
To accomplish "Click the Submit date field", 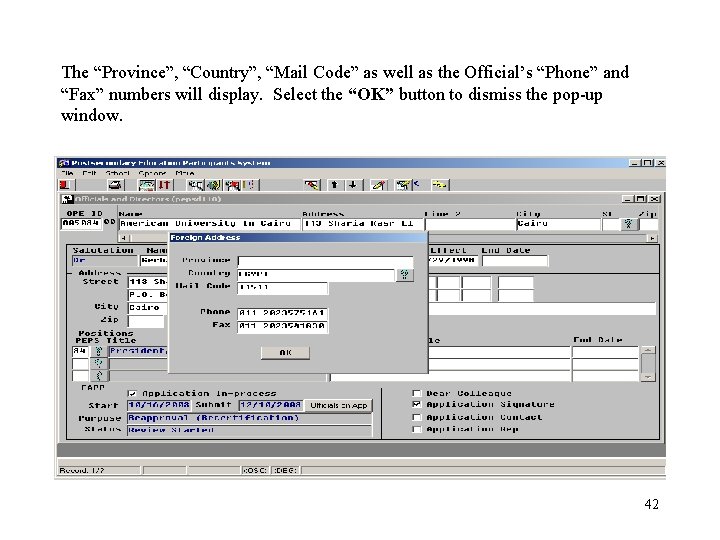I will 271,405.
